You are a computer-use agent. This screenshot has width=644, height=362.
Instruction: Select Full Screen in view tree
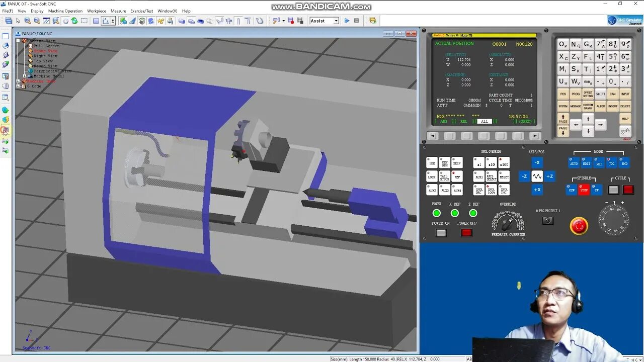(46, 46)
